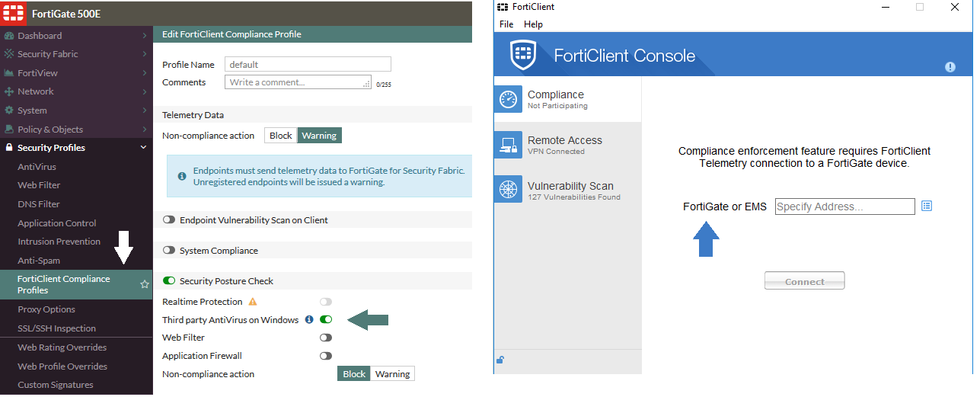Turn off Third party AntiVirus on Windows

tap(326, 320)
